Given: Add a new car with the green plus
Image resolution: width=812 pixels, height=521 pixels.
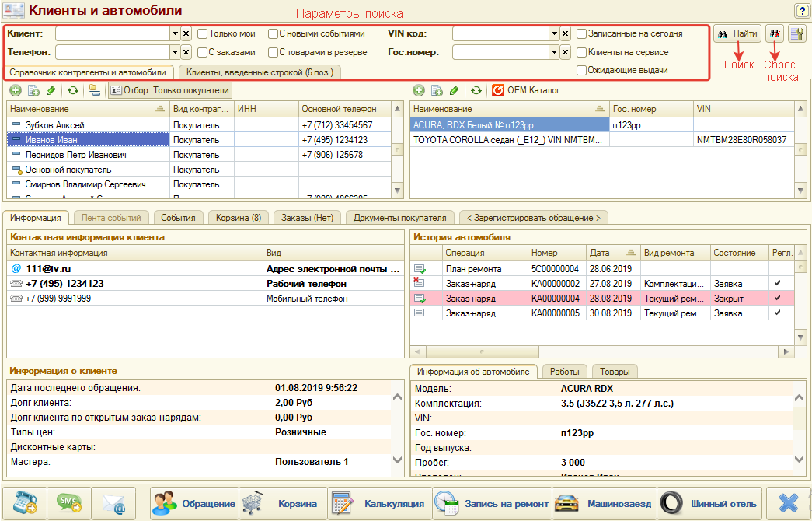Looking at the screenshot, I should 418,90.
